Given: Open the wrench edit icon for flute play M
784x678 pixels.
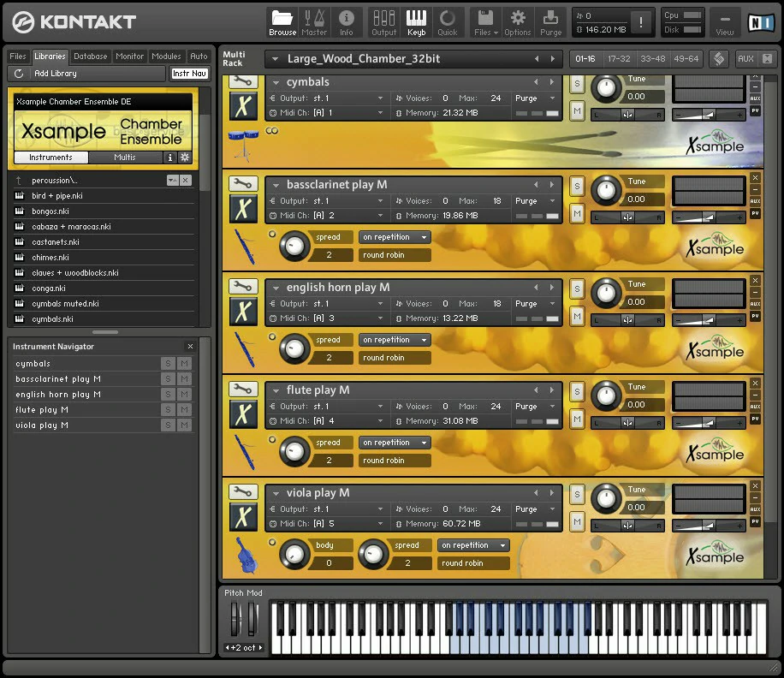Looking at the screenshot, I should (x=243, y=389).
